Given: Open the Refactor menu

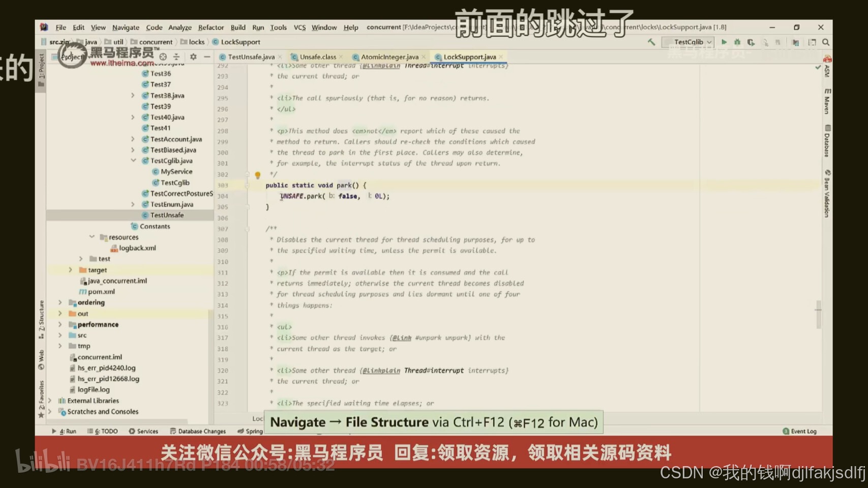Looking at the screenshot, I should 211,27.
